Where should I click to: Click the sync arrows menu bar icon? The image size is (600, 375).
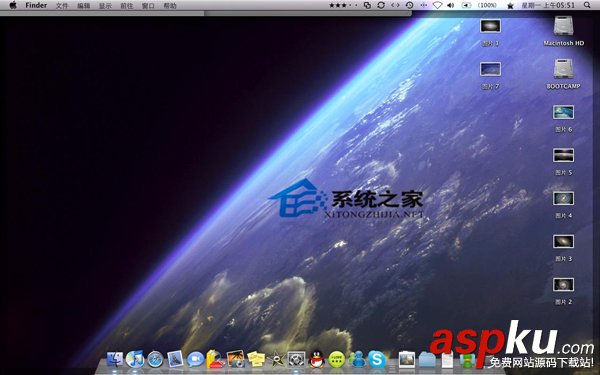pyautogui.click(x=381, y=5)
